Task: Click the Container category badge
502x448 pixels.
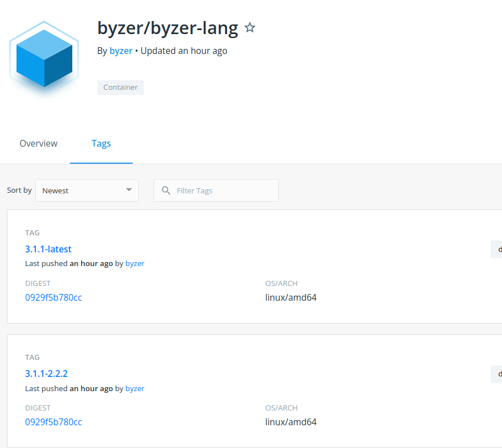Action: (x=121, y=88)
